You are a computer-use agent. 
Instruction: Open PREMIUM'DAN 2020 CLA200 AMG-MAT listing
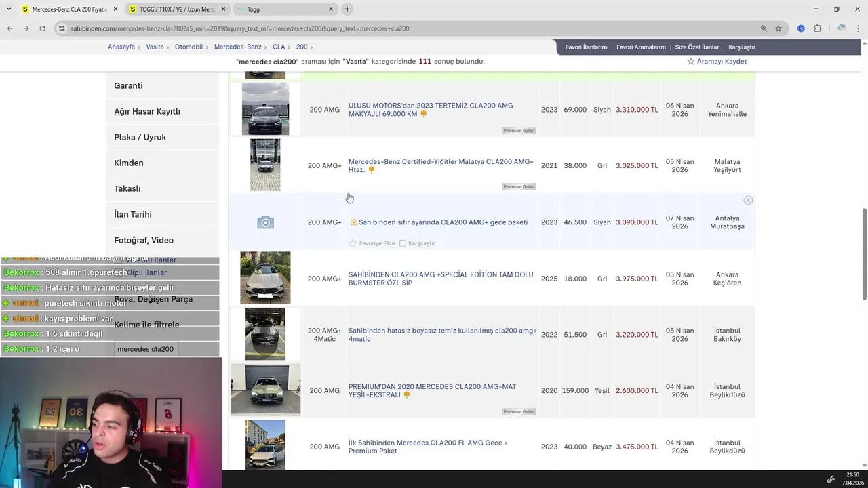(x=432, y=390)
